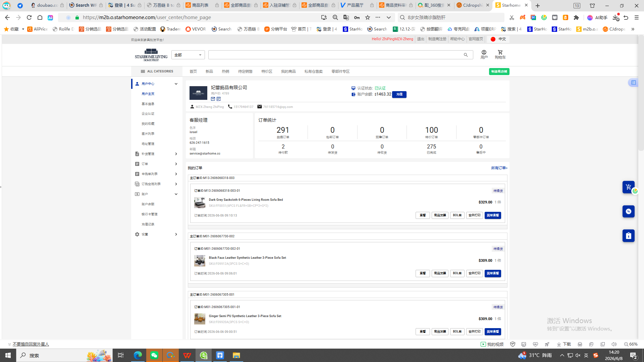Collapse the 用户中心 sidebar section
644x362 pixels.
(176, 84)
